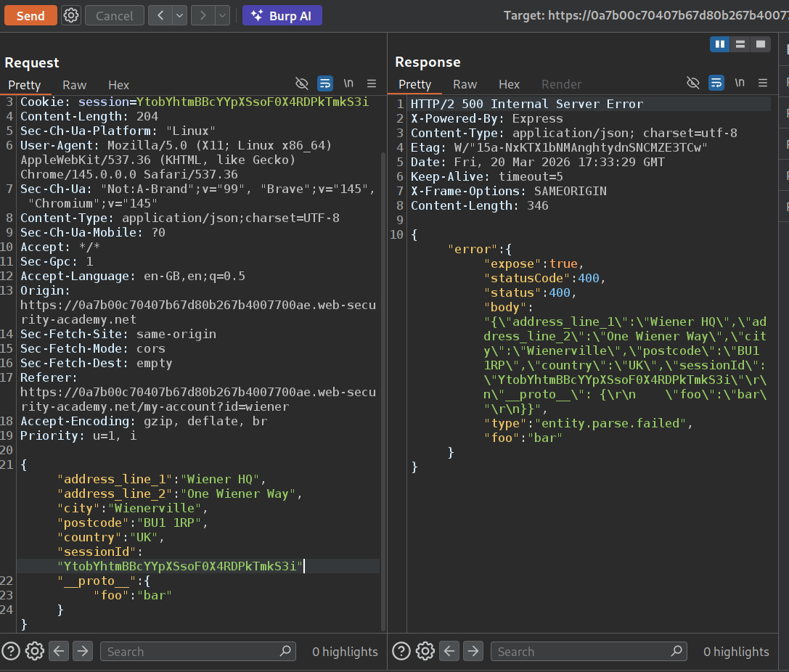Viewport: 789px width, 672px height.
Task: Switch Request panel to Raw tab
Action: tap(74, 85)
